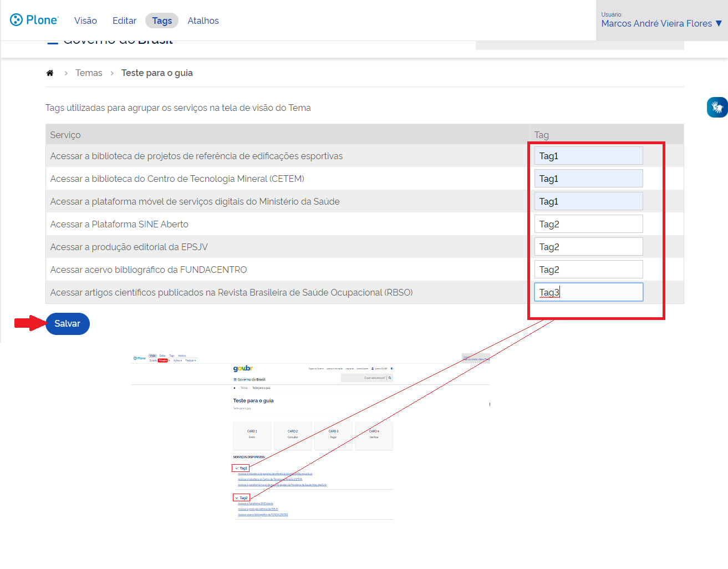Focus the Tag3 field for RBSO artigos
Screen dimensions: 728x569
[588, 292]
